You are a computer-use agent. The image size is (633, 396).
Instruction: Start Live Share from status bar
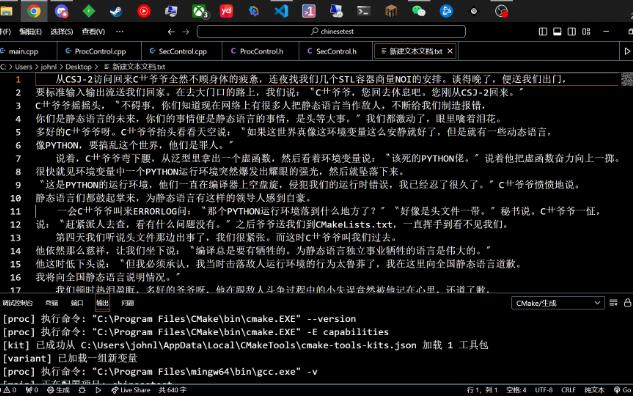point(130,390)
